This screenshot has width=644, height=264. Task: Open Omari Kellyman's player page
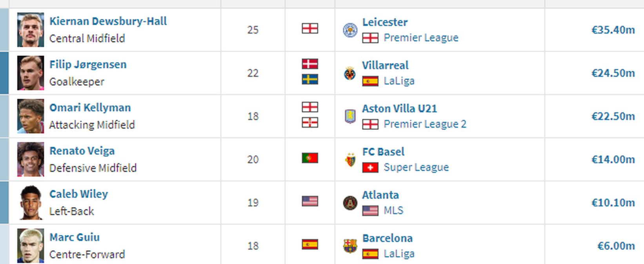tap(90, 108)
